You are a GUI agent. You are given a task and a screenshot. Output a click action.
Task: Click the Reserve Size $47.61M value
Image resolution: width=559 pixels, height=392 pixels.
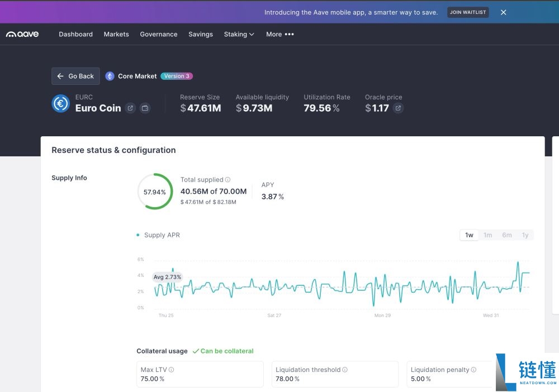coord(200,108)
